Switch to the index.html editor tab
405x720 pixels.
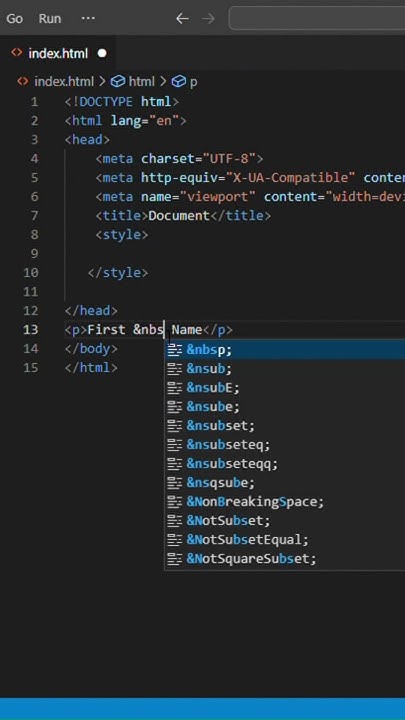[58, 53]
